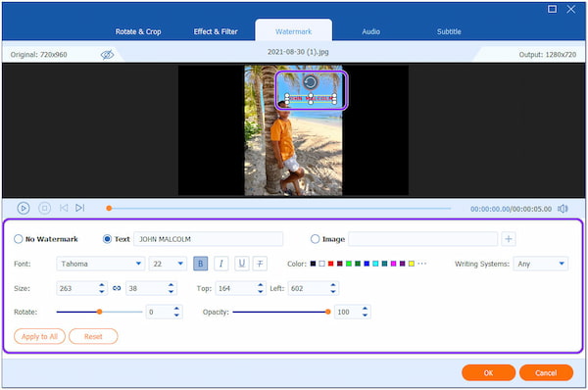Select the JOHN MALCOLM watermark on preview
This screenshot has height=390, width=588.
(x=311, y=99)
